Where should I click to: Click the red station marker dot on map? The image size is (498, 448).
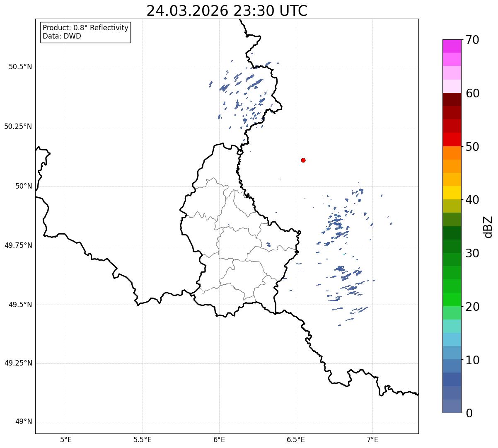pos(303,160)
